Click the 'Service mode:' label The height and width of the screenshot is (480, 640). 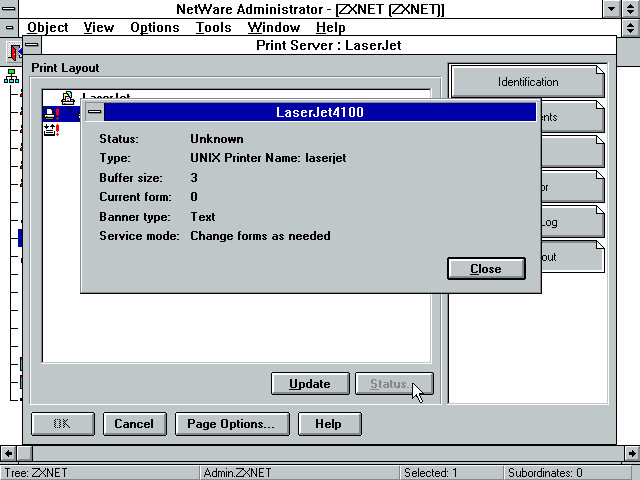tap(139, 236)
